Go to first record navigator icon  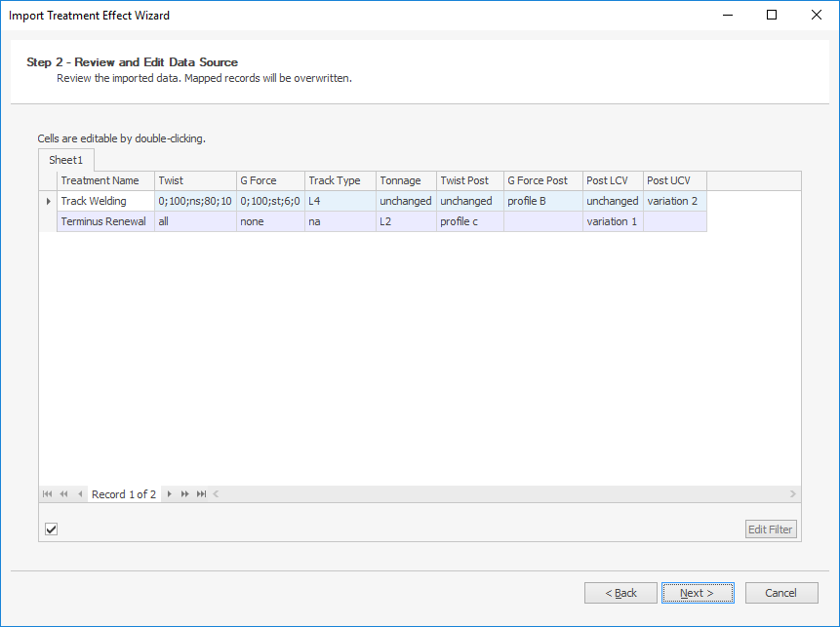tap(47, 493)
